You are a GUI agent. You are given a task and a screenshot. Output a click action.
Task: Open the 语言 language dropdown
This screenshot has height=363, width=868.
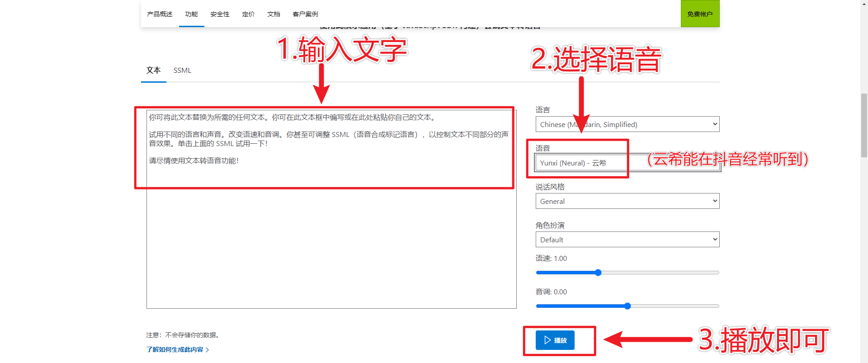[x=627, y=124]
